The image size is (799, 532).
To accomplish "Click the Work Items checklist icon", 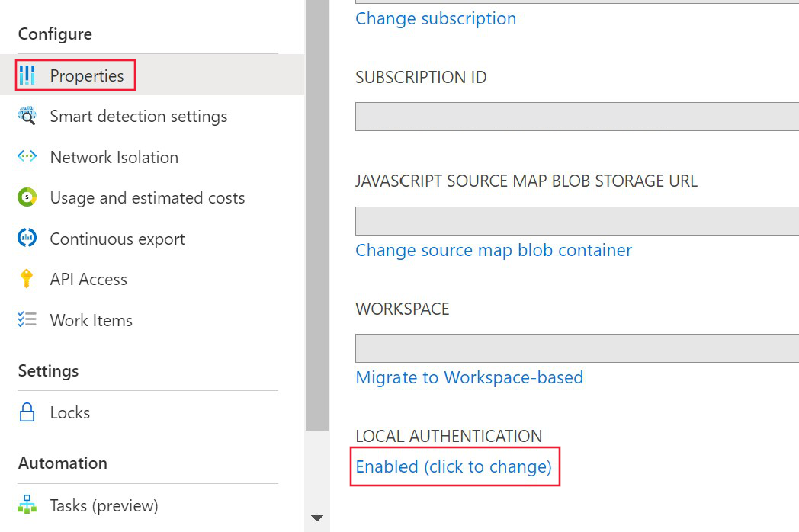I will (27, 320).
